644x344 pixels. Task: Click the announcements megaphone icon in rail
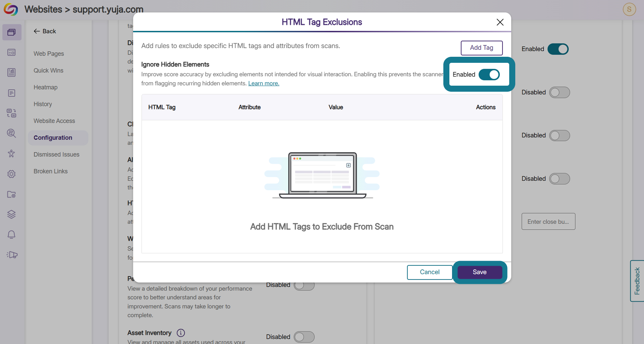coord(12,255)
